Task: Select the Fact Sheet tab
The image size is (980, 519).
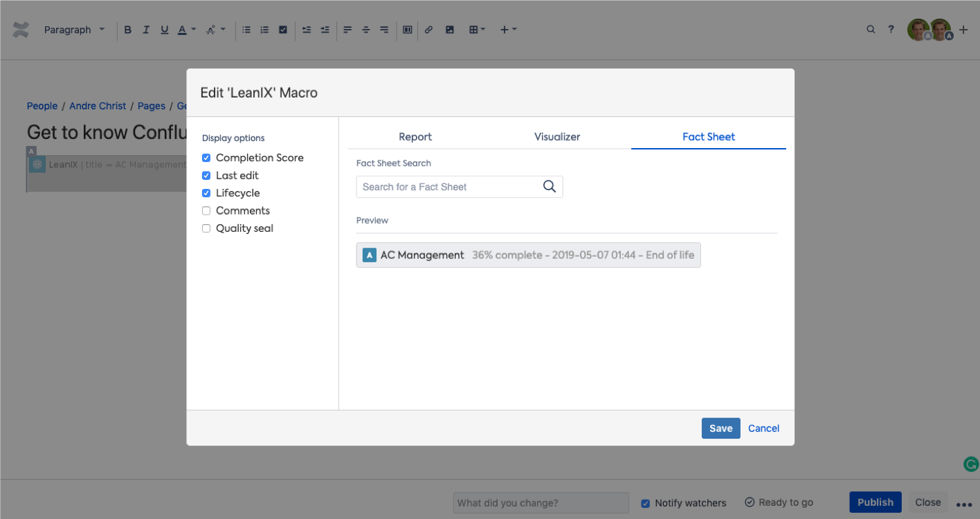Action: [x=709, y=137]
